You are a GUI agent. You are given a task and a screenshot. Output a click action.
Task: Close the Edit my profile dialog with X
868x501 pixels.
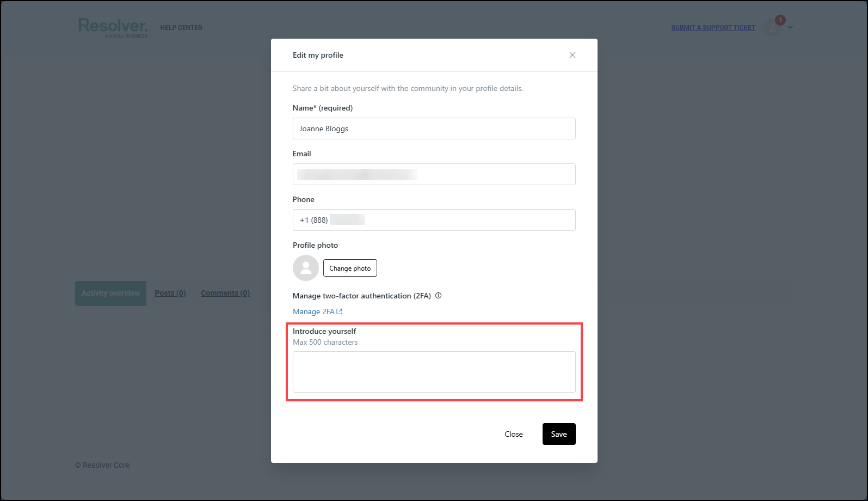[572, 55]
